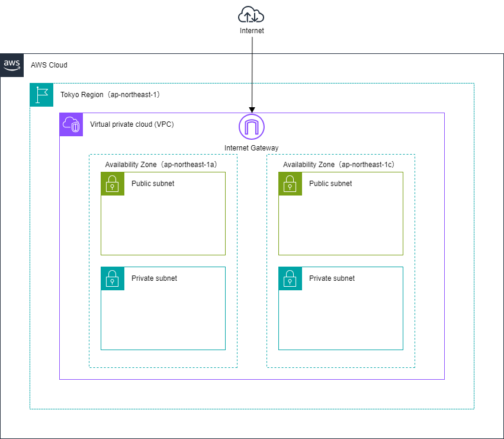Click the Internet cloud icon

pos(251,14)
